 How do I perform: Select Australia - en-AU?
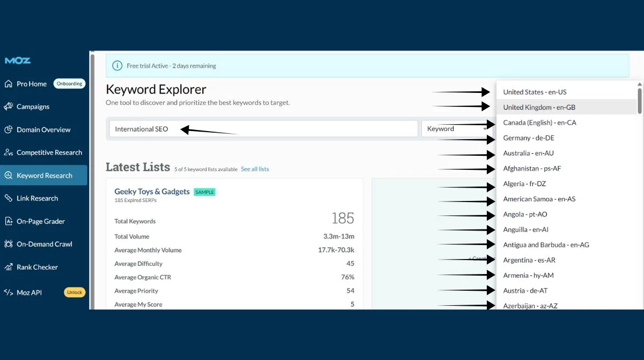click(x=567, y=153)
